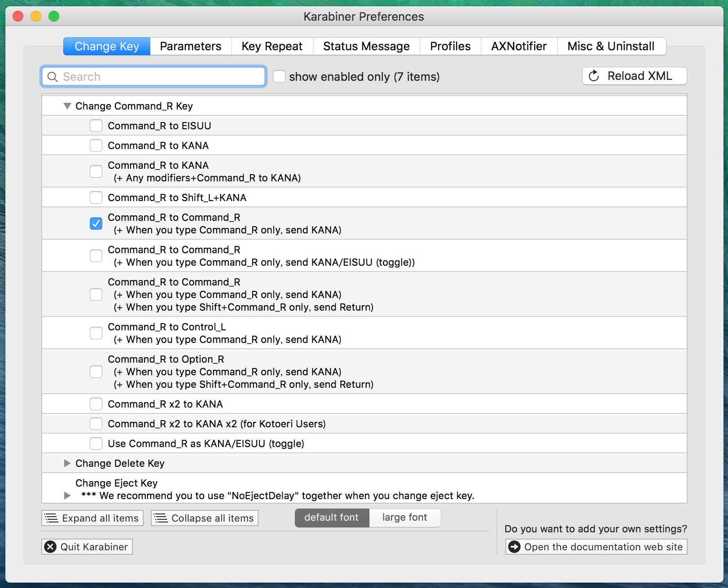Viewport: 728px width, 588px height.
Task: Click the yellow minimize window button
Action: [x=36, y=17]
